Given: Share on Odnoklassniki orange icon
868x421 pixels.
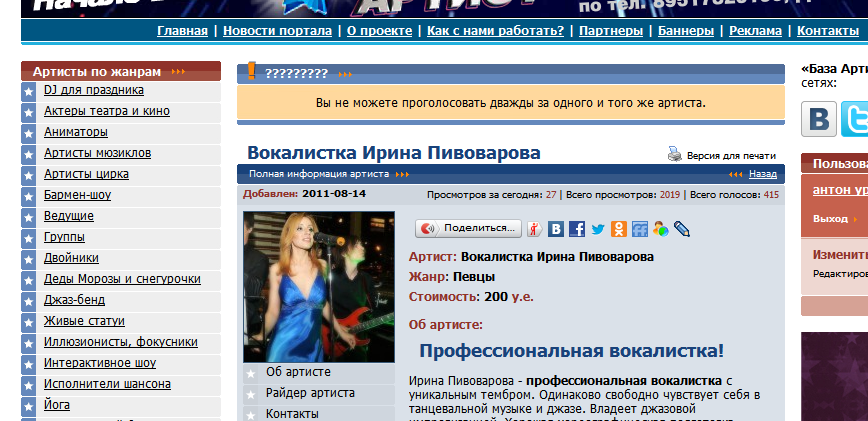Looking at the screenshot, I should coord(618,228).
